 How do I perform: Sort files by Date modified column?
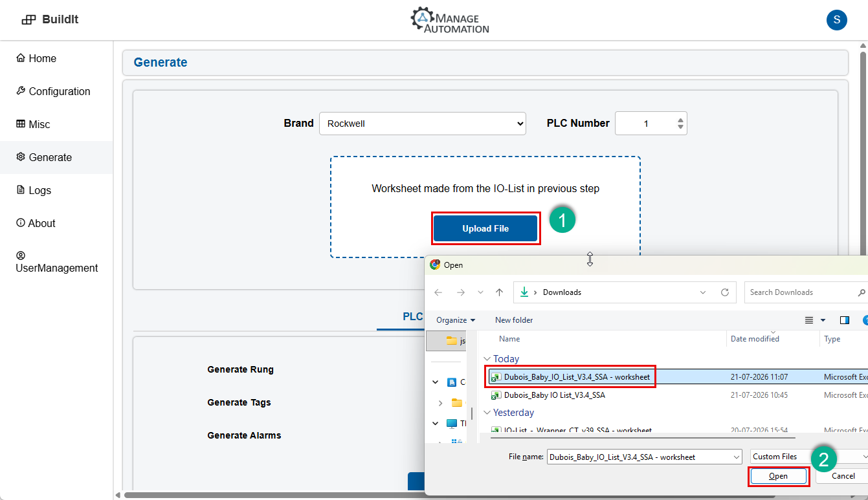755,339
